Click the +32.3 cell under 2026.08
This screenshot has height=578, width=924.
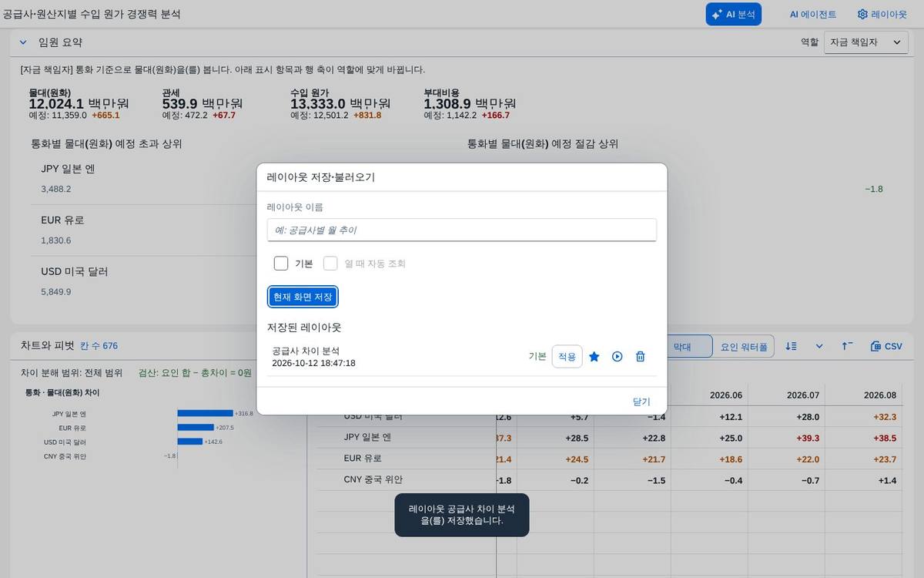coord(884,416)
